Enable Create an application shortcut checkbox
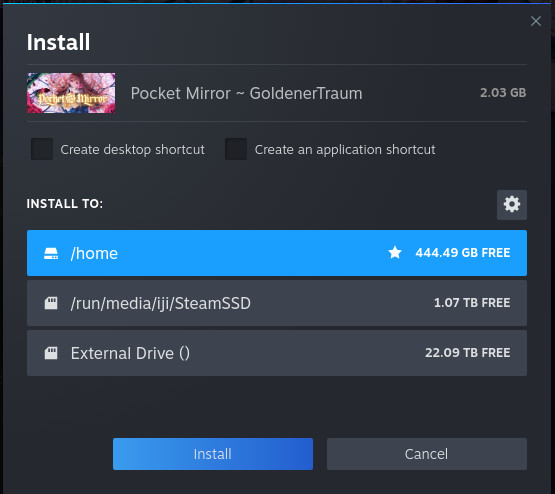 click(236, 149)
